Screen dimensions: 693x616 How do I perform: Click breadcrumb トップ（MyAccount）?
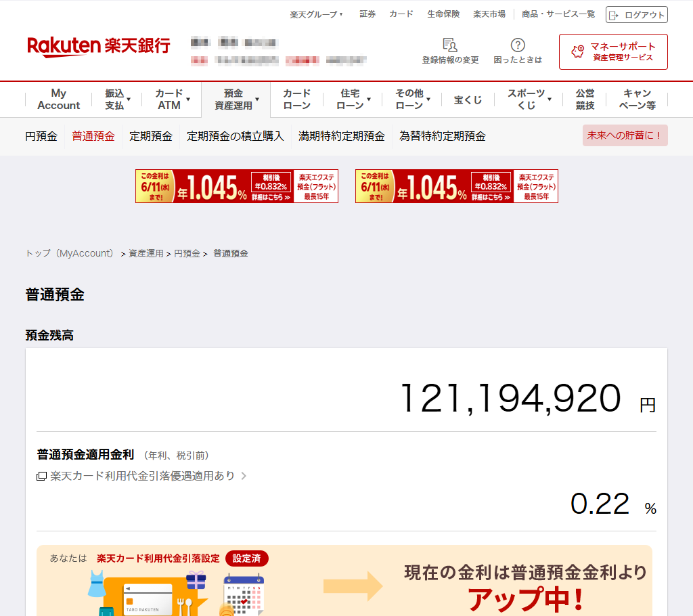tap(70, 253)
